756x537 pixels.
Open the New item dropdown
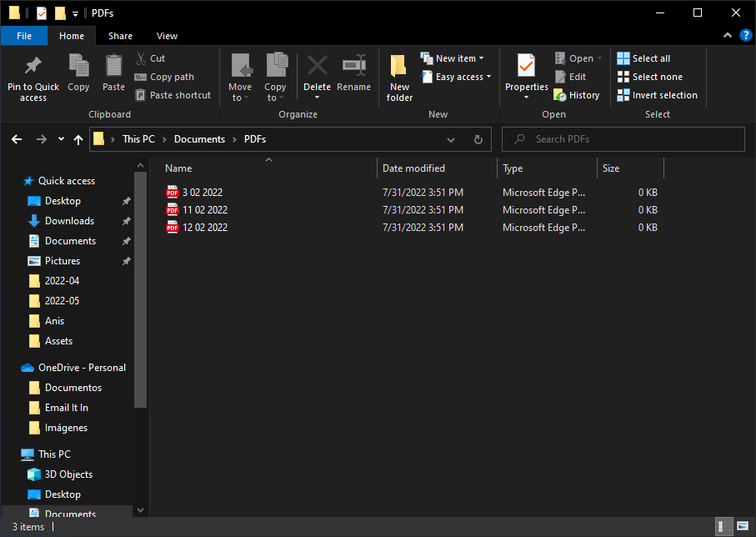point(453,58)
